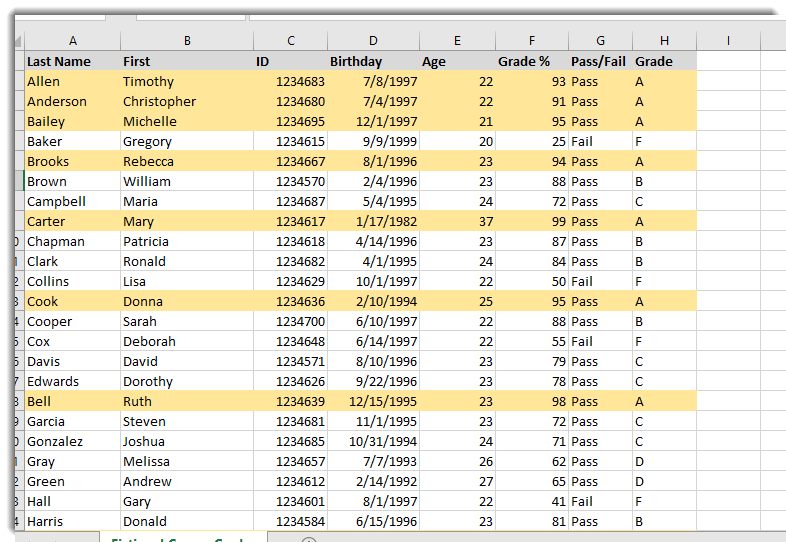Image resolution: width=786 pixels, height=542 pixels.
Task: Select column A header
Action: (72, 41)
